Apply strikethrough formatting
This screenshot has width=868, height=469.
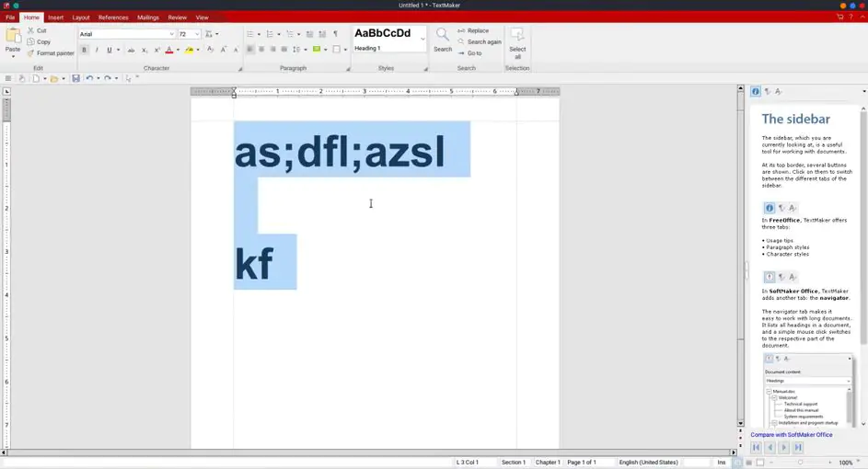132,50
